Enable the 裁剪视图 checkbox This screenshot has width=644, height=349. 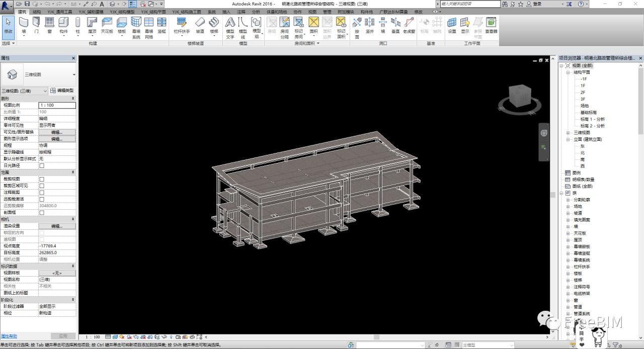(42, 179)
